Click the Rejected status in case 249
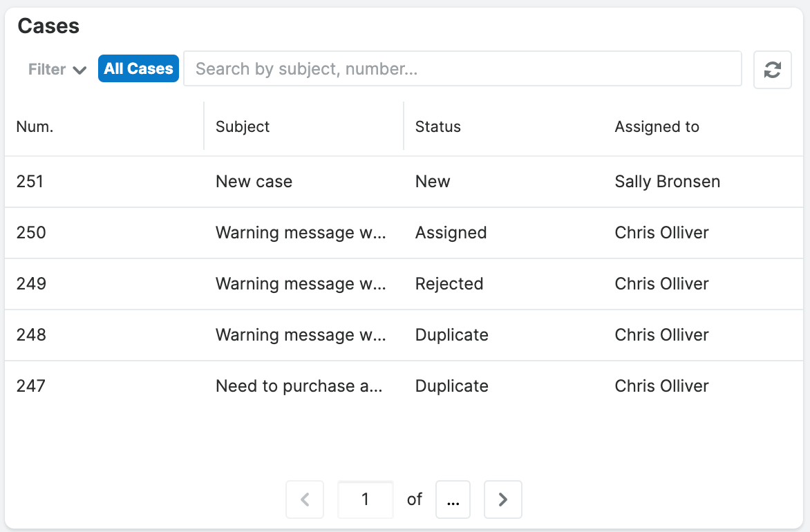This screenshot has height=532, width=810. 449,284
